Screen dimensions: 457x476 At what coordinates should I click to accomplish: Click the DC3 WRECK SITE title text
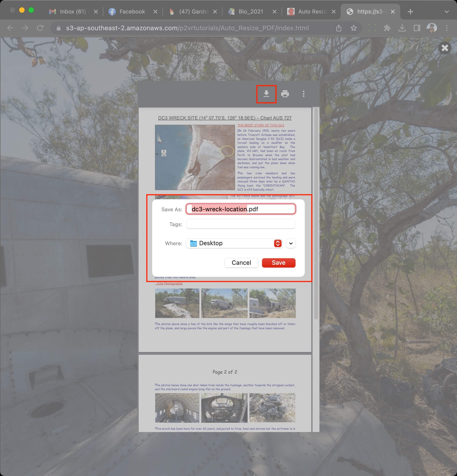(x=225, y=118)
